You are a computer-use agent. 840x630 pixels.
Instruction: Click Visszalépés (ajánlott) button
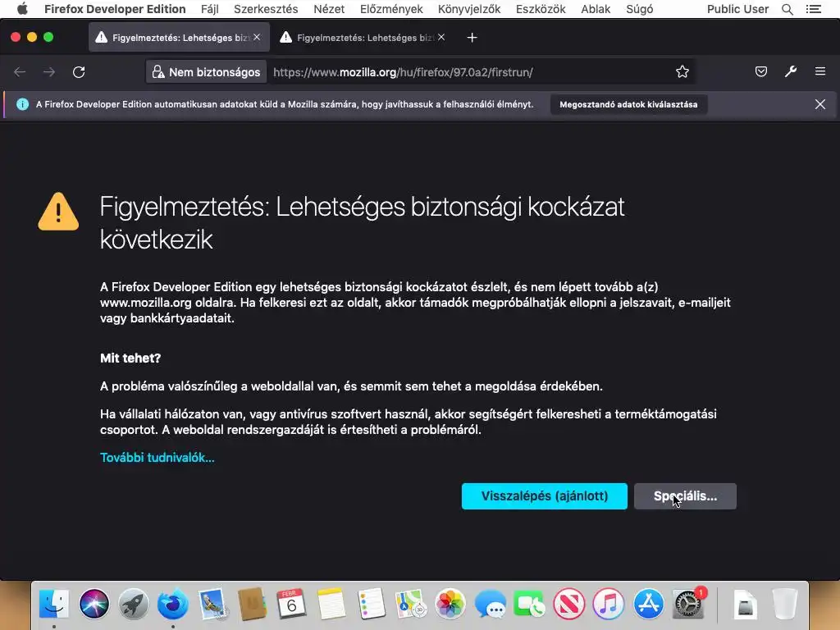coord(545,496)
